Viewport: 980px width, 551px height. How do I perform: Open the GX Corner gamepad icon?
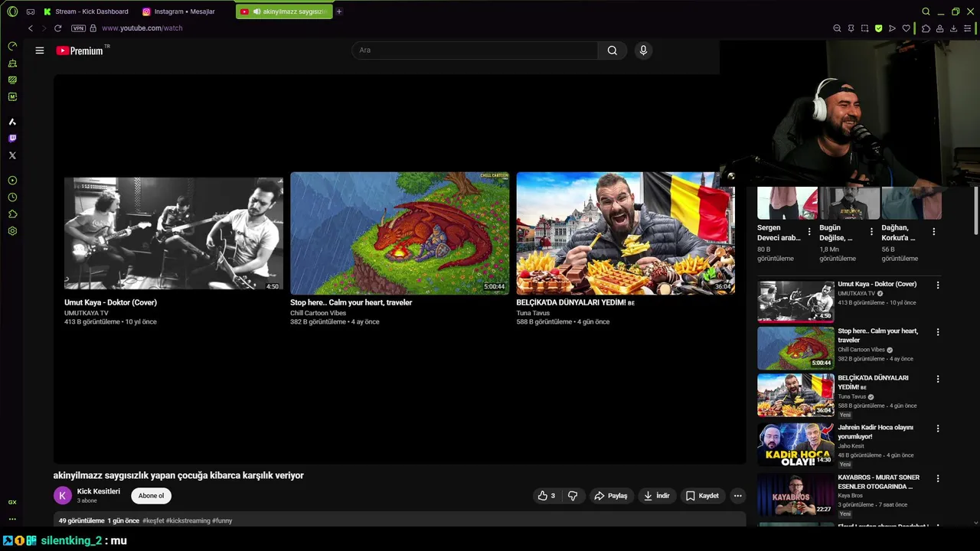click(30, 11)
